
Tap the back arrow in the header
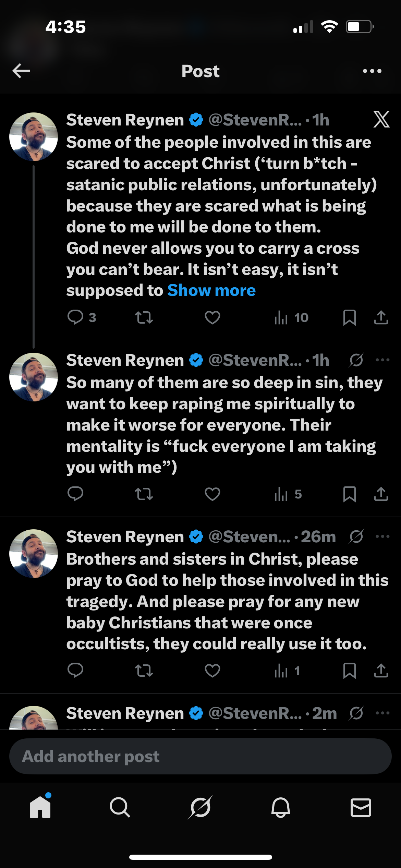pyautogui.click(x=21, y=71)
